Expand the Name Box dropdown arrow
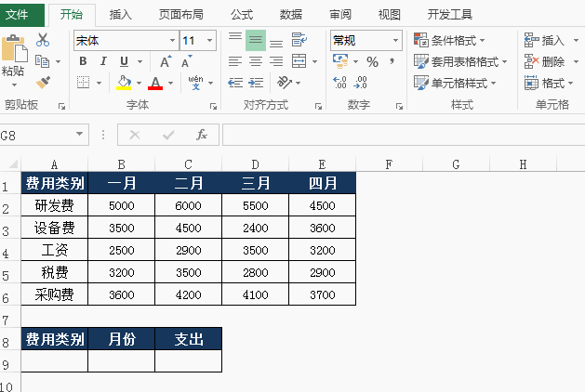The width and height of the screenshot is (585, 392). tap(79, 134)
